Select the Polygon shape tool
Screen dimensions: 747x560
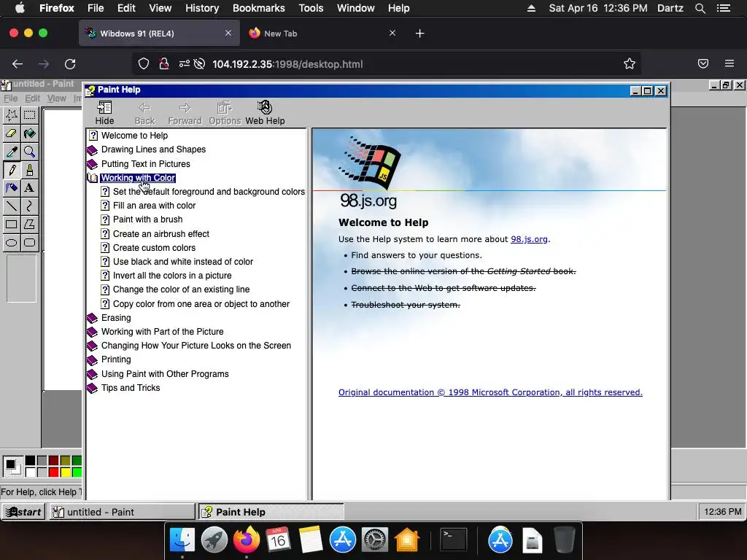pos(29,225)
